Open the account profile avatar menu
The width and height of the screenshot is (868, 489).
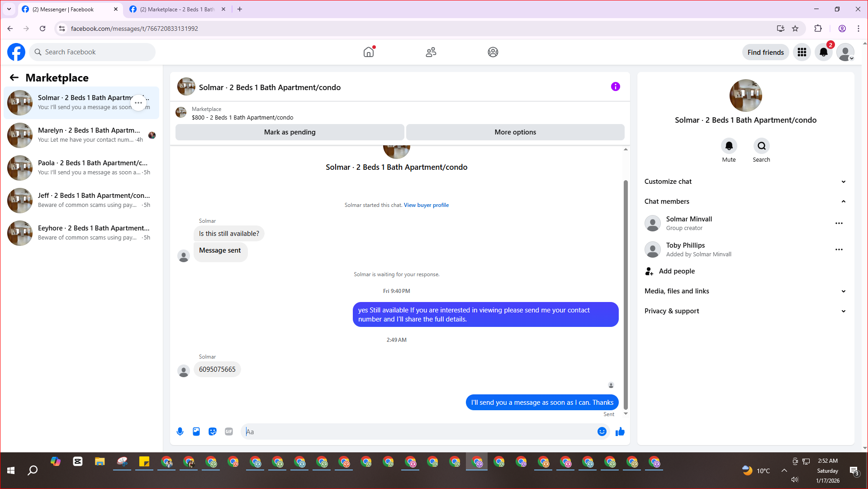(x=845, y=53)
